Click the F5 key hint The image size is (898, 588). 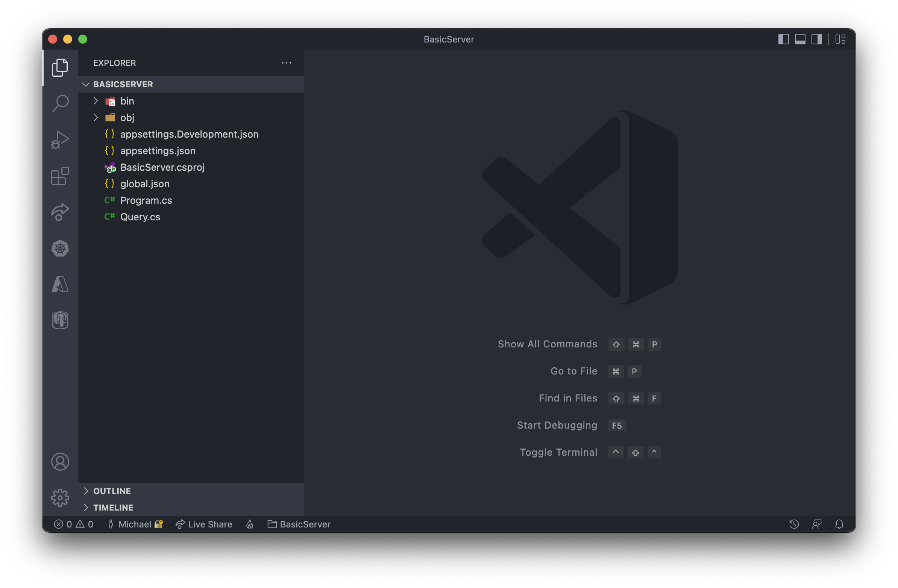pyautogui.click(x=617, y=426)
